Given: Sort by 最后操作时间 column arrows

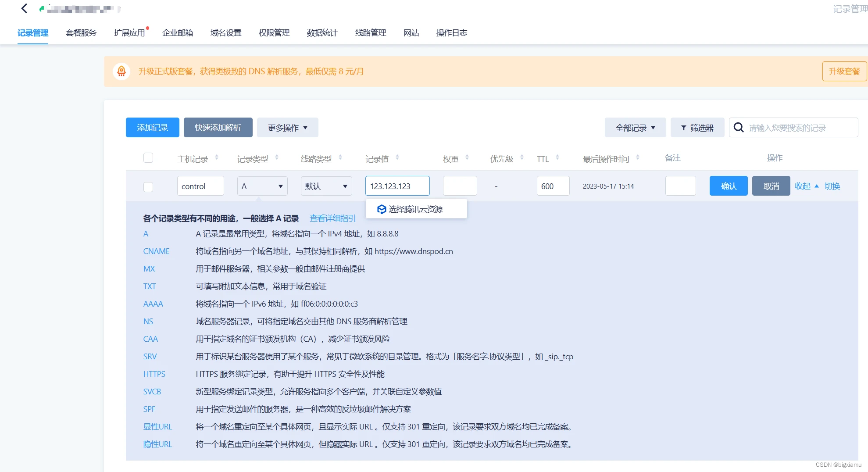Looking at the screenshot, I should tap(638, 157).
